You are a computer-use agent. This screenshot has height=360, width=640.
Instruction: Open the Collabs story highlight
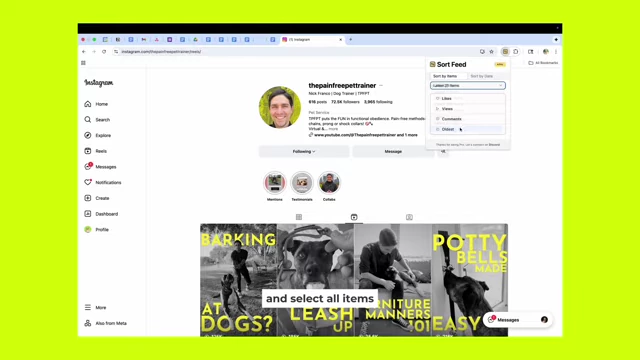click(x=329, y=183)
